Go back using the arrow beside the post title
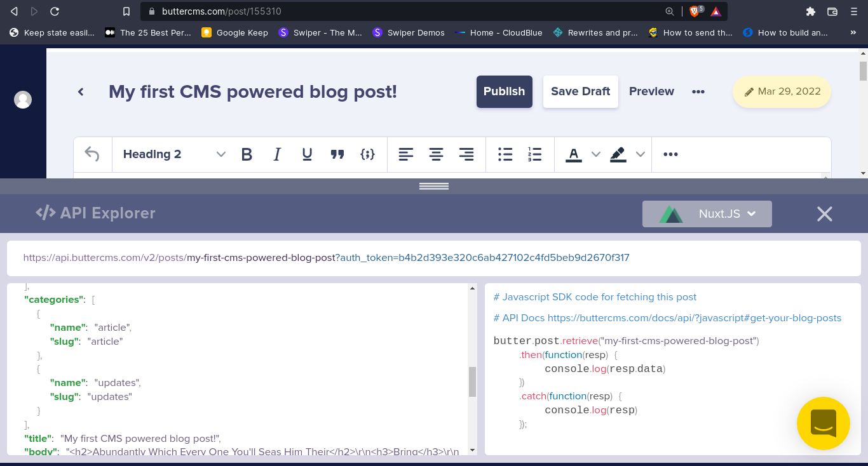The width and height of the screenshot is (868, 466). click(81, 92)
